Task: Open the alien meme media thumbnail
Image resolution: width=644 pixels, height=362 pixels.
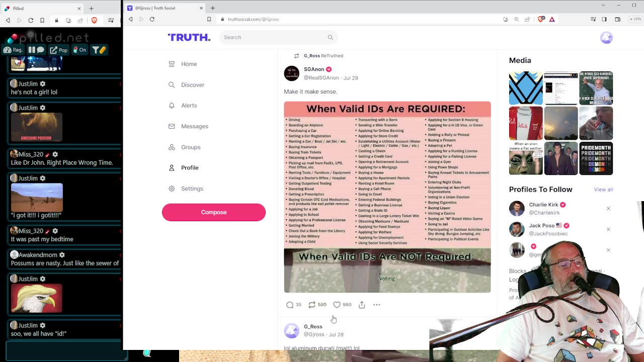Action: (526, 158)
